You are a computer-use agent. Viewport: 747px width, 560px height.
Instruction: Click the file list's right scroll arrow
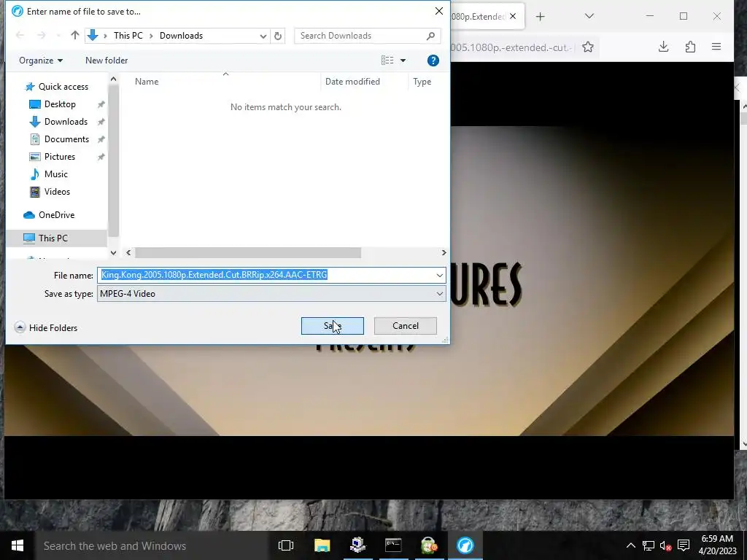tap(444, 252)
